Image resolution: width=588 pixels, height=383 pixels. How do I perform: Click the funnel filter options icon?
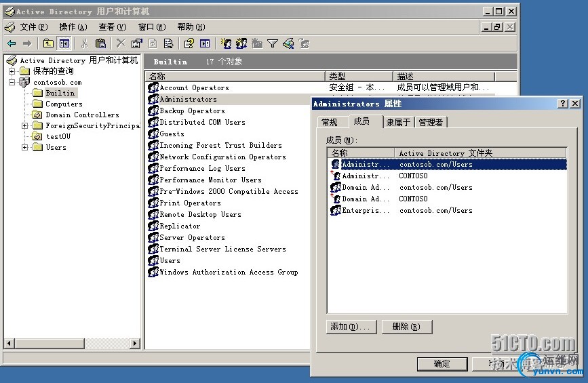click(273, 43)
